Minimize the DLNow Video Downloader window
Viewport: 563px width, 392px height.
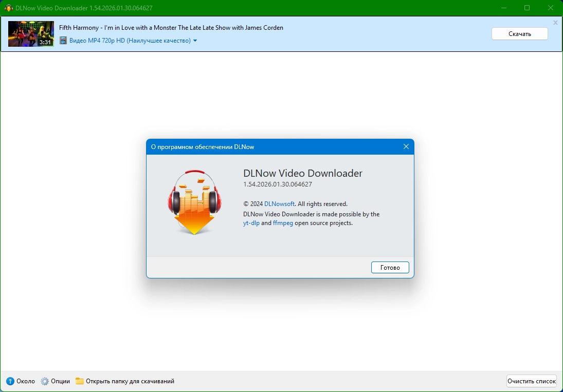[504, 8]
